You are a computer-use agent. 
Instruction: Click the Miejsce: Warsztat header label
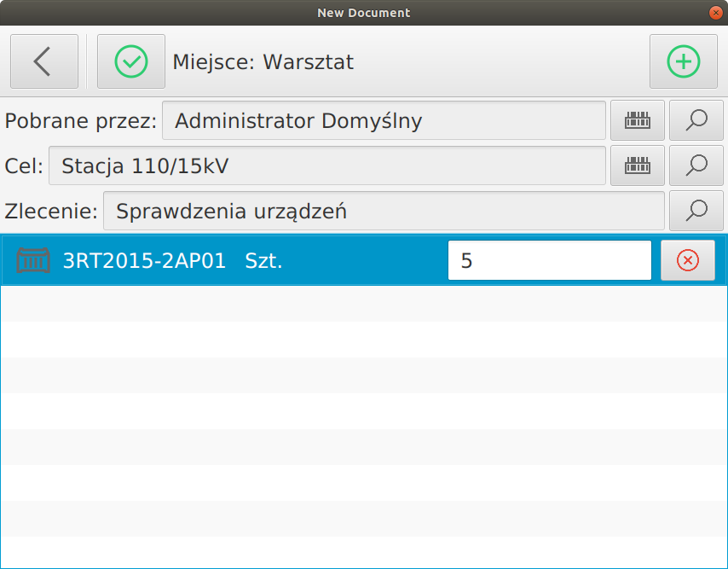point(264,61)
